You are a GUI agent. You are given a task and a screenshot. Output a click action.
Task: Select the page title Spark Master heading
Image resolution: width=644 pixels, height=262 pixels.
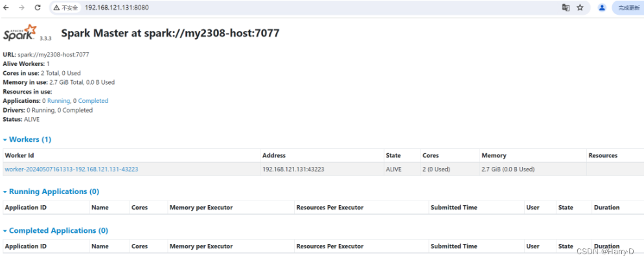[x=170, y=33]
